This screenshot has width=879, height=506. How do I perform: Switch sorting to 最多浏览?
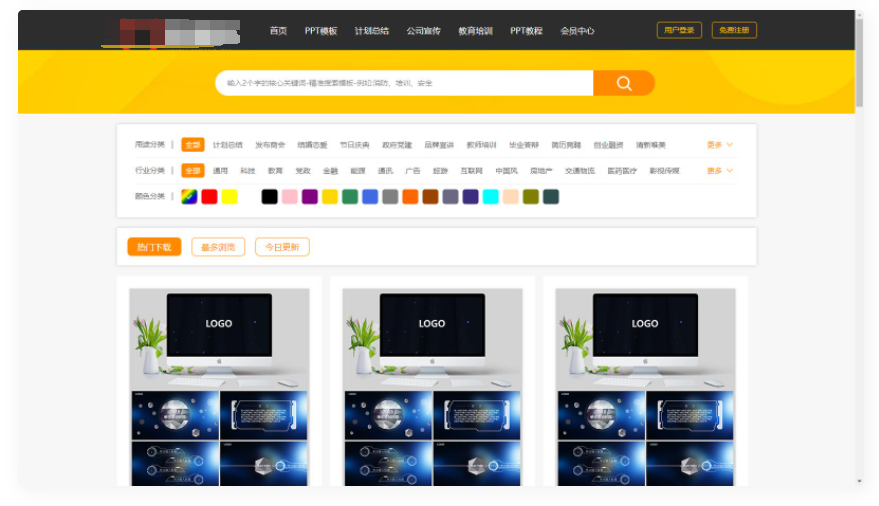click(218, 247)
